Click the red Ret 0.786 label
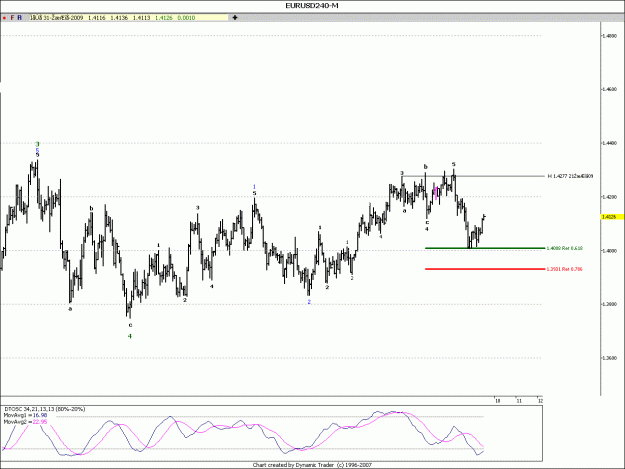Viewport: 625px width, 469px height. (564, 269)
